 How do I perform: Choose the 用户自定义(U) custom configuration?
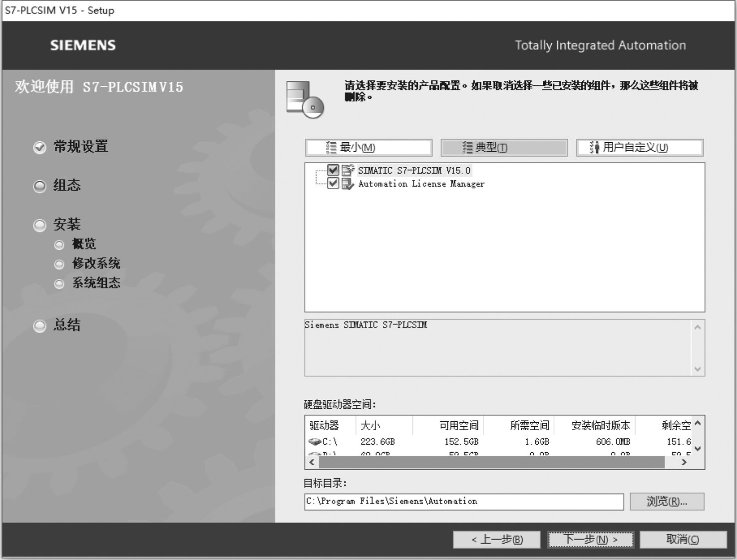640,148
